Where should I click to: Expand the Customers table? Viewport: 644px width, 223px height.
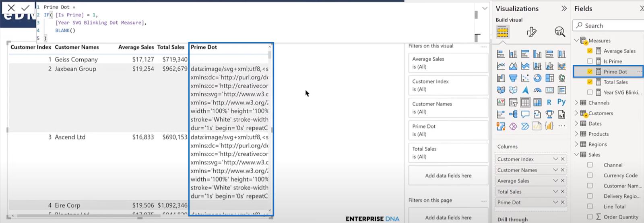(x=576, y=113)
